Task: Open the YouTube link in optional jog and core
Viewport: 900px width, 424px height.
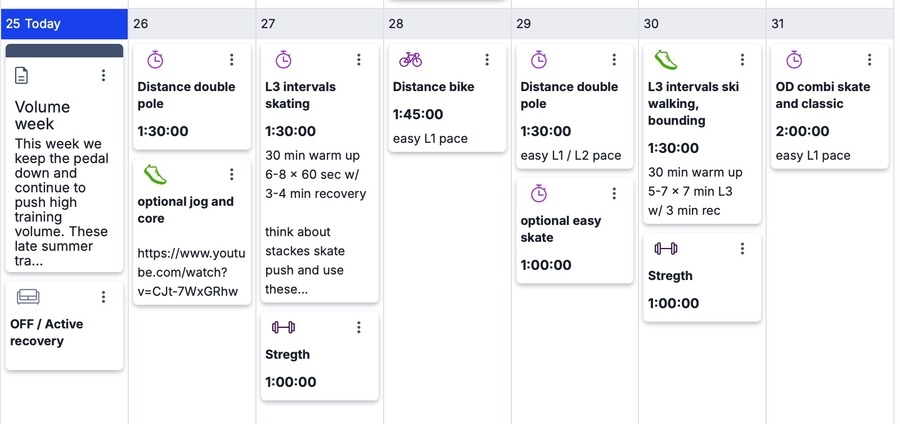Action: [x=188, y=272]
